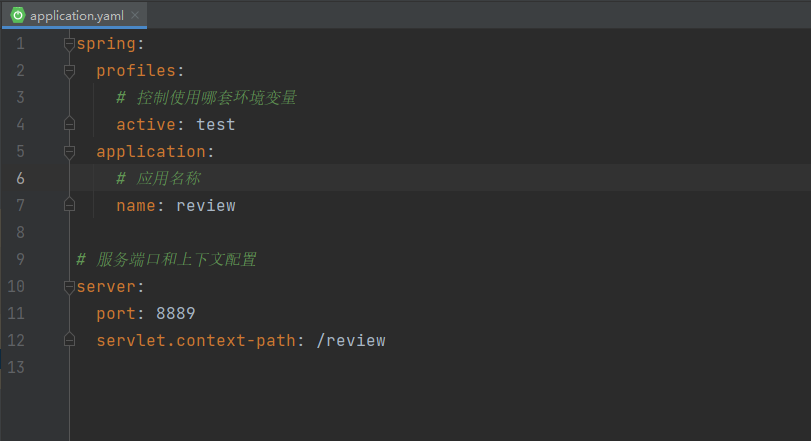Collapse the application block fold marker

(69, 152)
